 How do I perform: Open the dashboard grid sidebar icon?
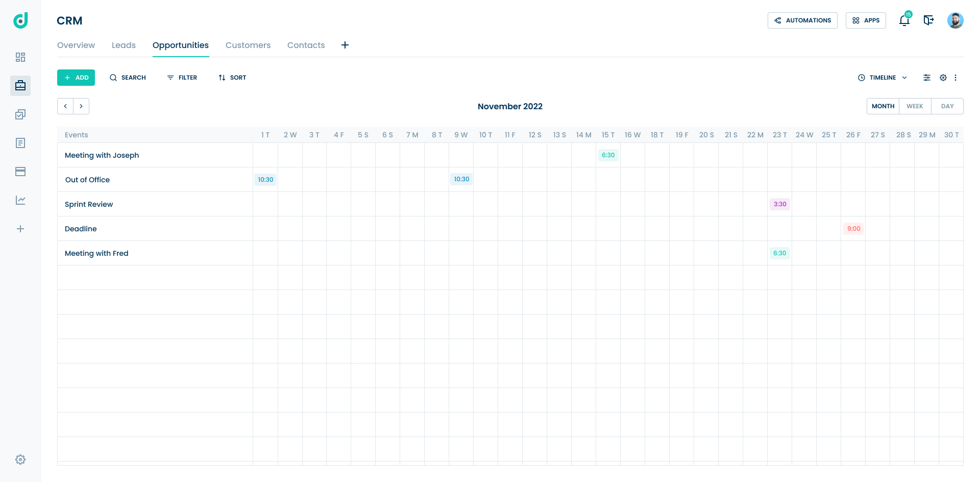[20, 57]
